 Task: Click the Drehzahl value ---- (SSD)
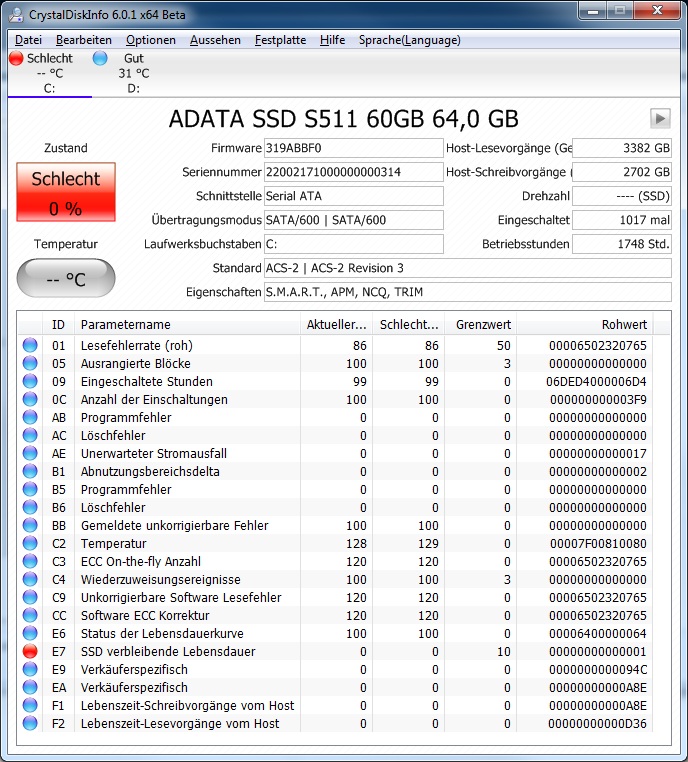click(x=622, y=196)
